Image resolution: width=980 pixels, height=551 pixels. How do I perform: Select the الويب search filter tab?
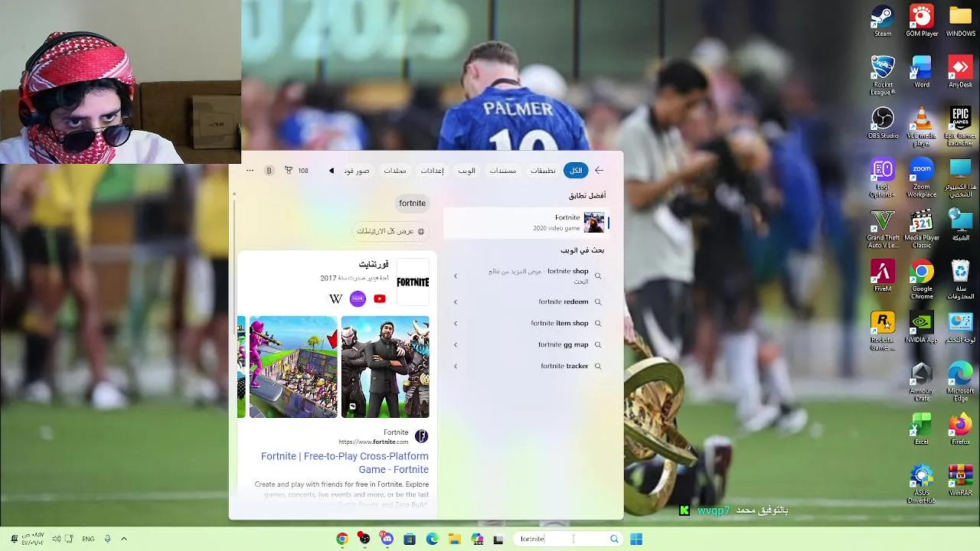coord(467,171)
